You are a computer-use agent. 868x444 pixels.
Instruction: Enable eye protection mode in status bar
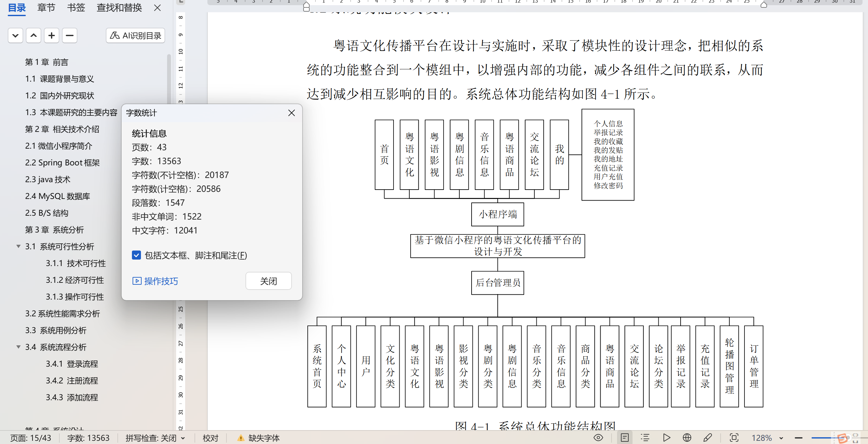(x=598, y=438)
